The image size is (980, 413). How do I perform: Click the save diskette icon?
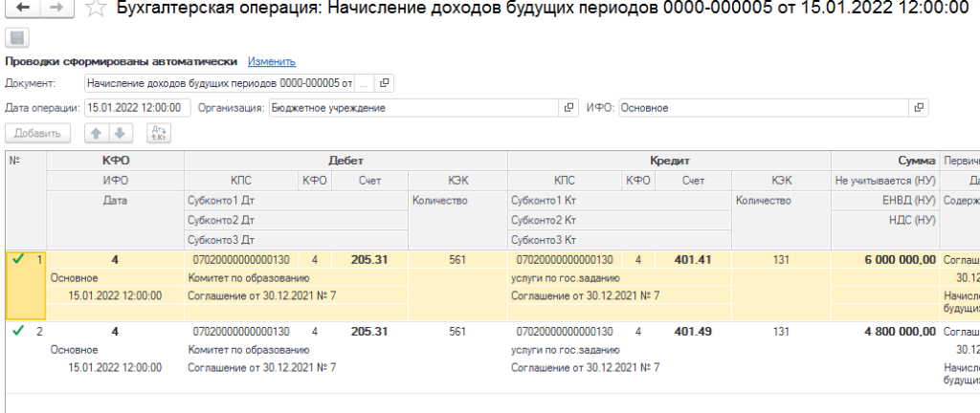coord(16,38)
